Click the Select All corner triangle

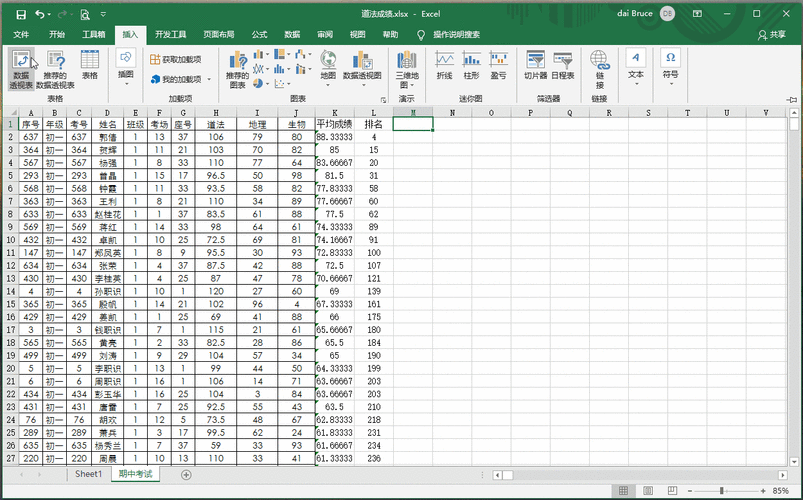coord(11,112)
